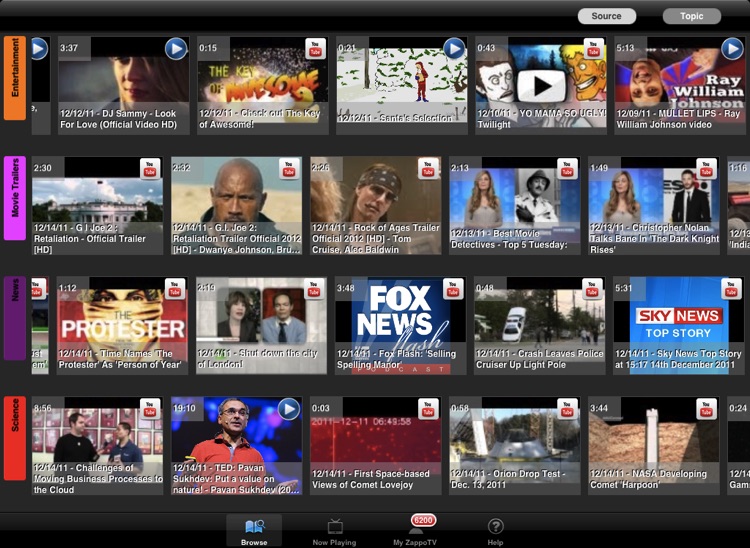The height and width of the screenshot is (548, 750).
Task: Open Fox Flash Selling Spelling Manor video
Action: click(x=400, y=326)
